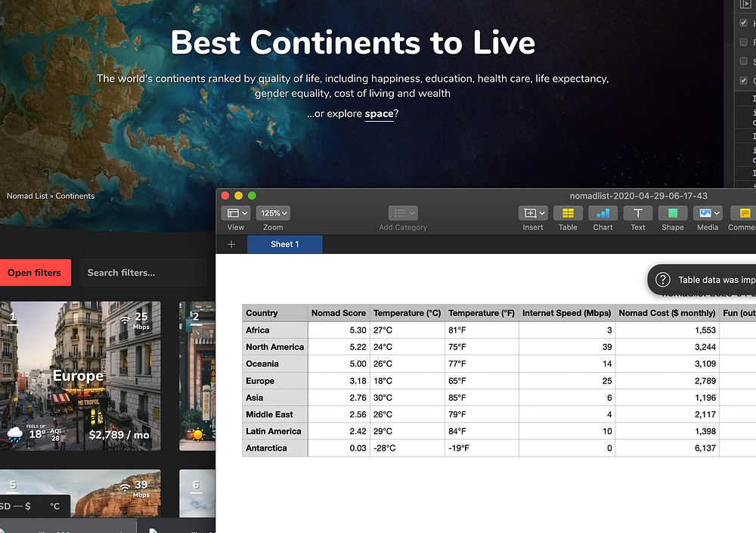Click the rain cloud weather icon on Europe card

[x=14, y=435]
